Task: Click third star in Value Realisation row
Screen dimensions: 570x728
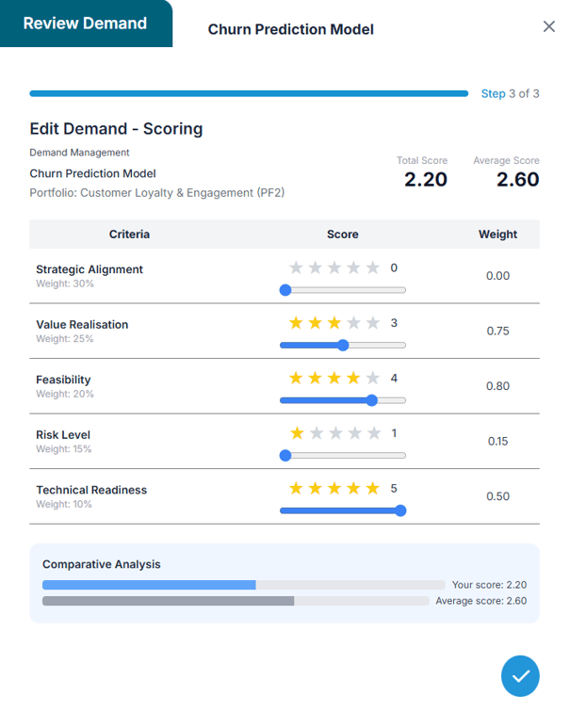Action: 335,323
